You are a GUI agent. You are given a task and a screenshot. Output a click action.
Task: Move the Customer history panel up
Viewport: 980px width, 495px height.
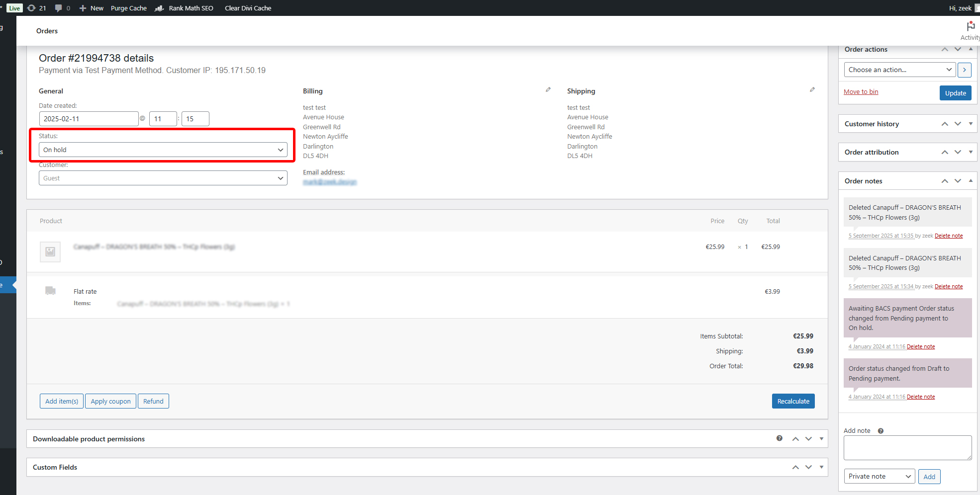(x=945, y=124)
